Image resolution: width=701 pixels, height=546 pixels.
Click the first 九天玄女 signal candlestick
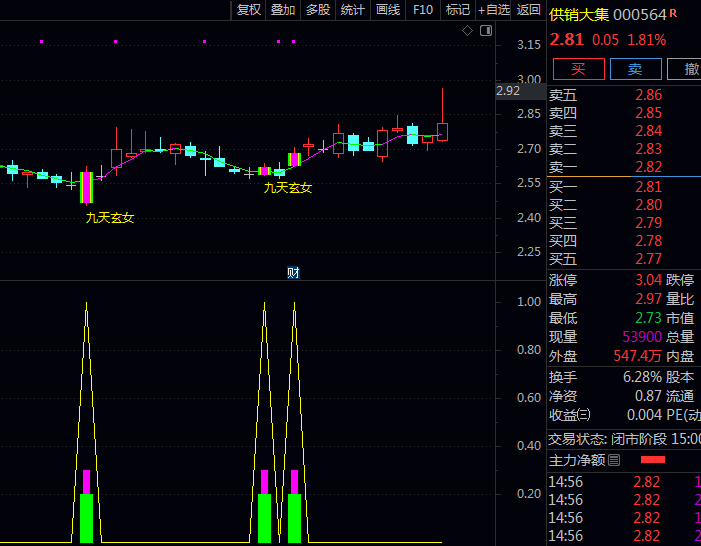86,187
